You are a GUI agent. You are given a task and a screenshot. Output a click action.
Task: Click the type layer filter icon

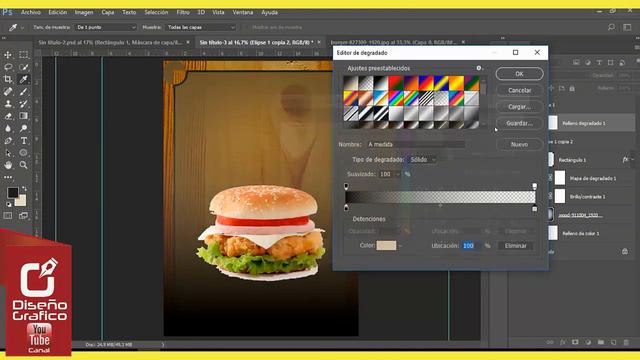point(599,62)
